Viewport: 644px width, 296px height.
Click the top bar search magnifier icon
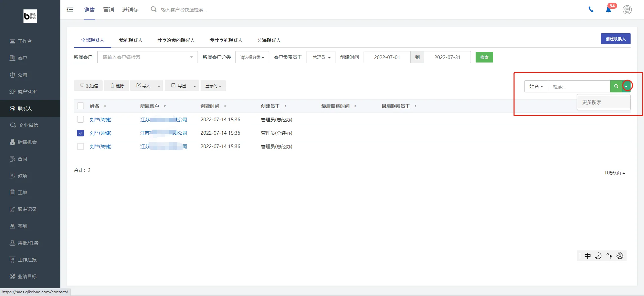pyautogui.click(x=154, y=9)
